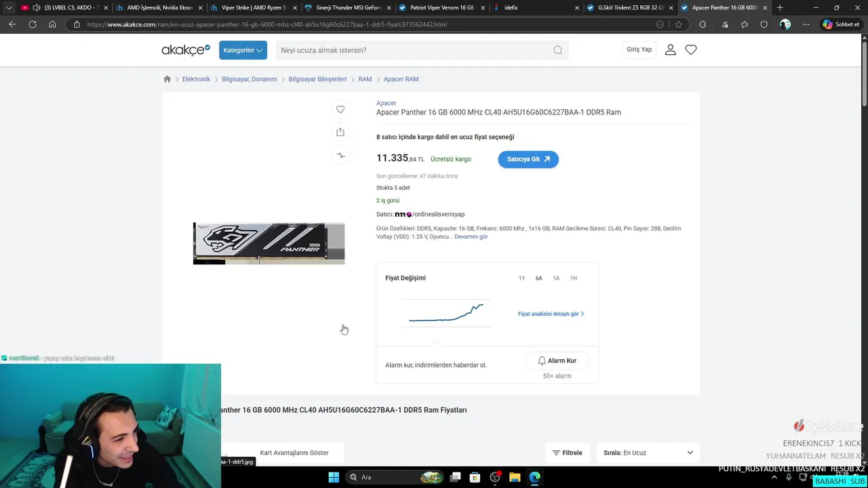Open the browser three-dots settings menu
This screenshot has height=488, width=868.
click(x=806, y=24)
